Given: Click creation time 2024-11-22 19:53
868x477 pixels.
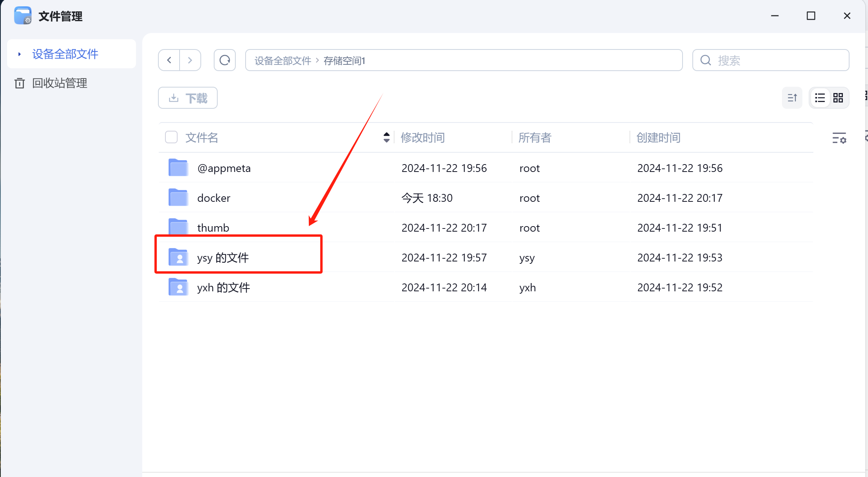Looking at the screenshot, I should (x=680, y=258).
